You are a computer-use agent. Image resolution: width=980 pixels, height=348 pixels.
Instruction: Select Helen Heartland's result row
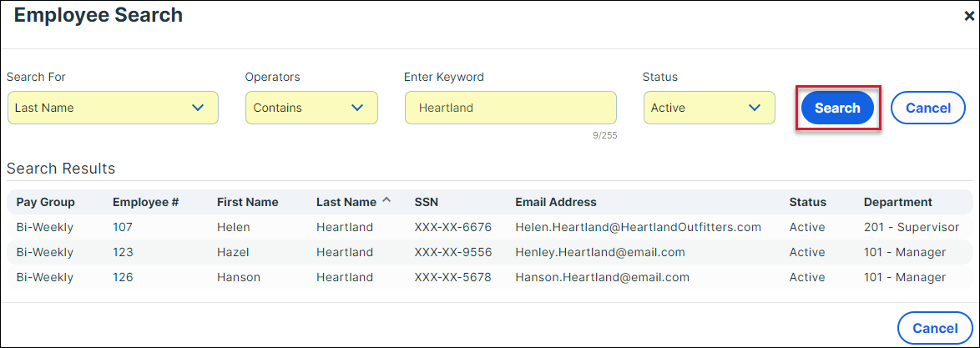[x=234, y=227]
